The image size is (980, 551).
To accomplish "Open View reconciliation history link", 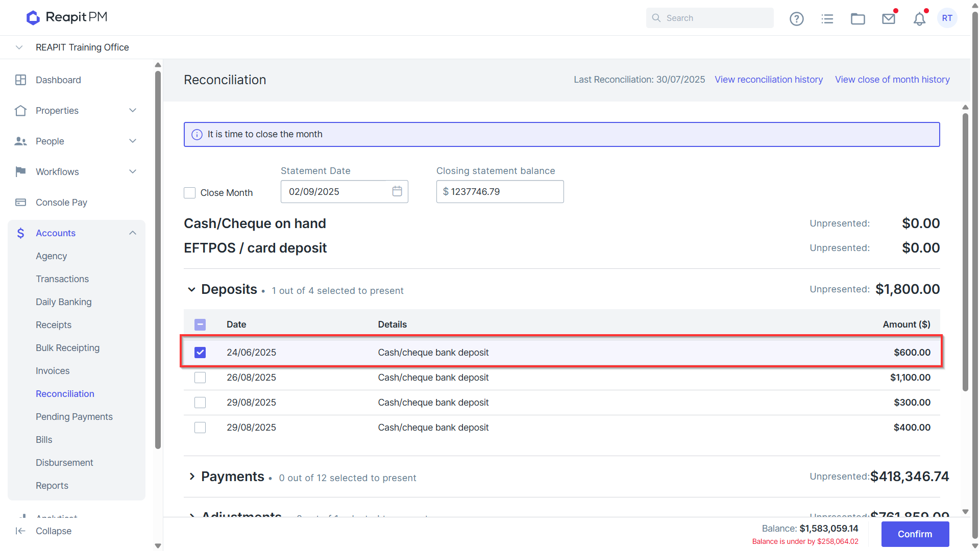I will click(769, 80).
